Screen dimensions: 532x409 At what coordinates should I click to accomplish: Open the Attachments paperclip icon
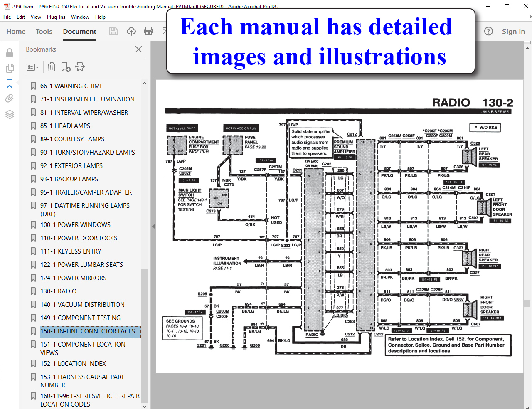[10, 99]
